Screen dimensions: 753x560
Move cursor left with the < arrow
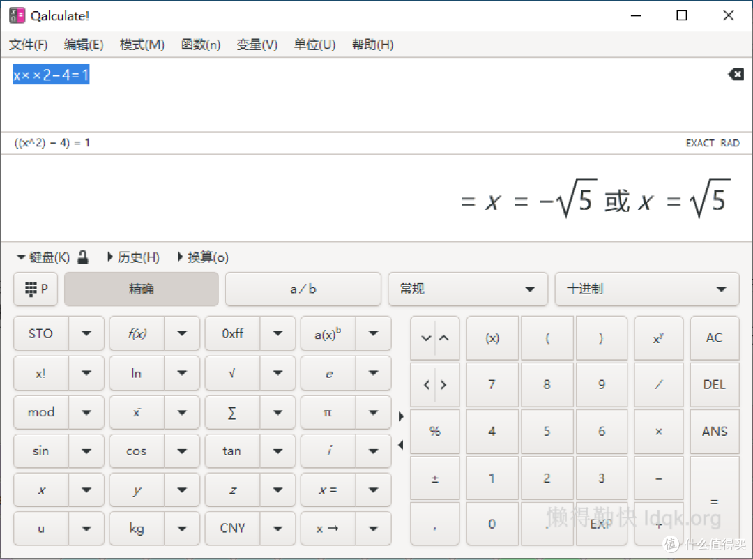[x=426, y=385]
